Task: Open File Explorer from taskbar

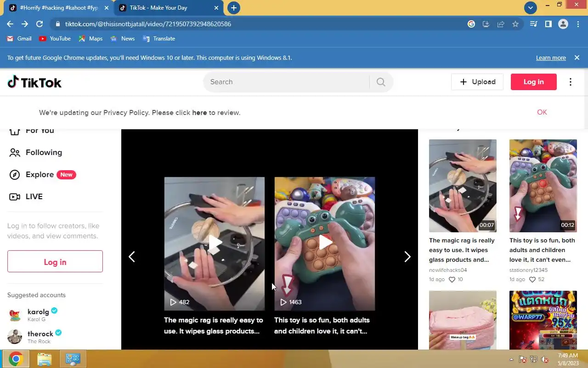Action: click(44, 359)
